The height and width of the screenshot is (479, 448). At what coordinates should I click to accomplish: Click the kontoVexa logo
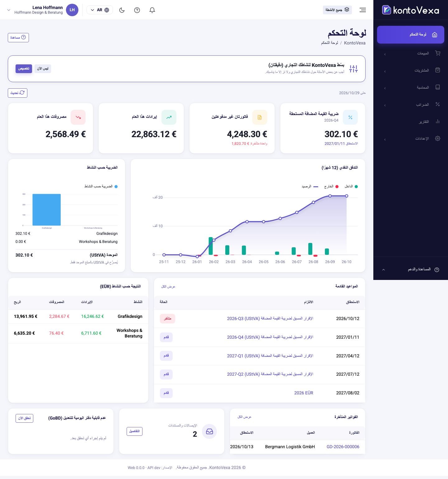pos(410,10)
